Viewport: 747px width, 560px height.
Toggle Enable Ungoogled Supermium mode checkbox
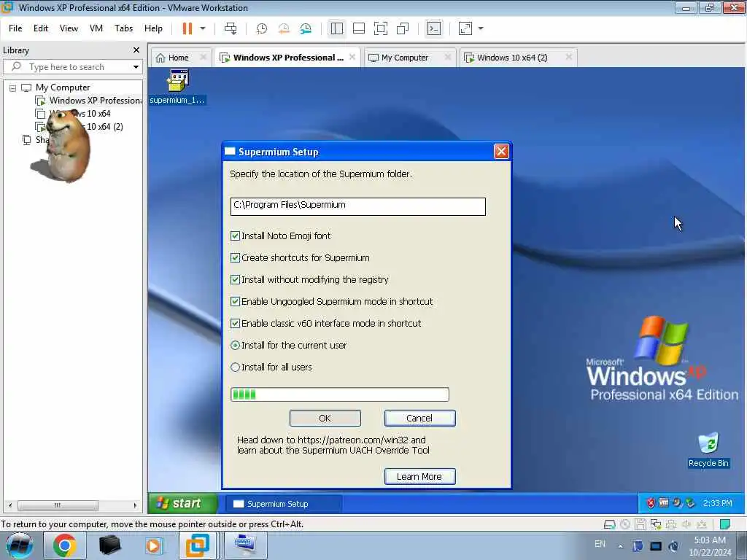point(235,301)
